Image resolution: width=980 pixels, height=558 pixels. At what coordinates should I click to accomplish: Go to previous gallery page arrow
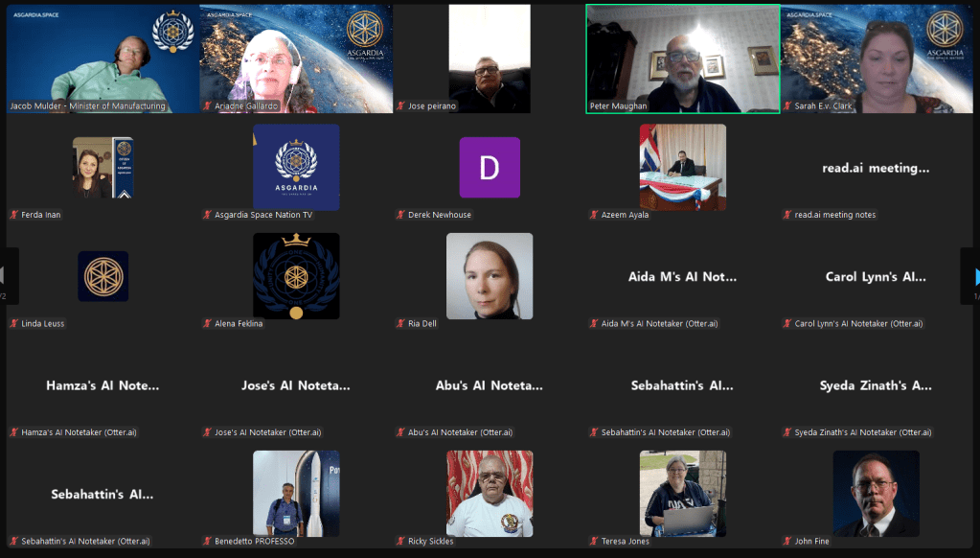tap(8, 276)
